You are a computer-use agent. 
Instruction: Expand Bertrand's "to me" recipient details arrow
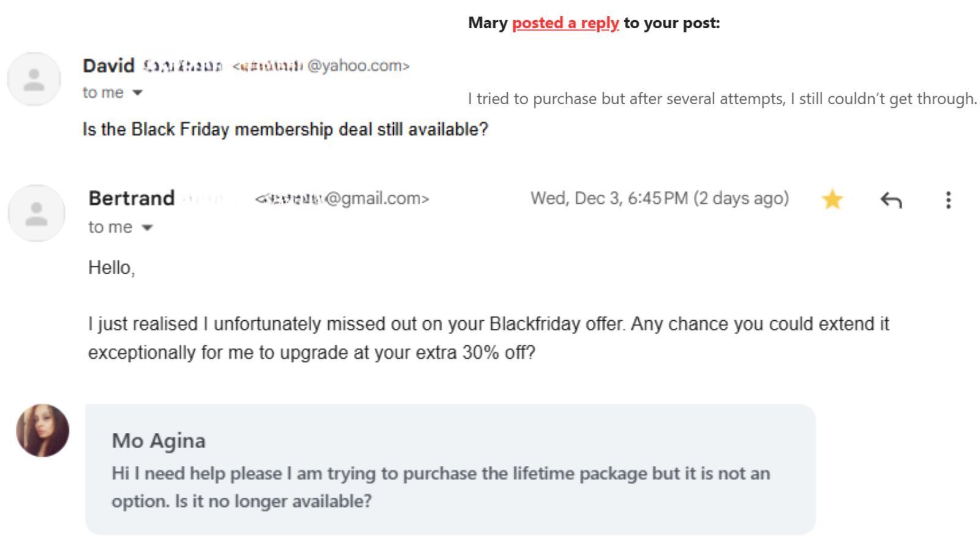point(147,228)
